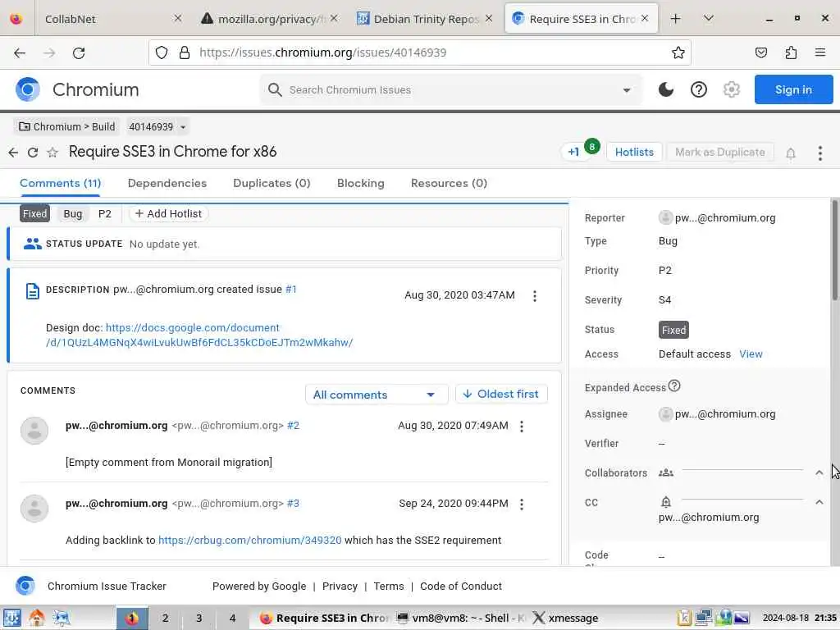Expand the 40146939 issue ID dropdown
Image resolution: width=840 pixels, height=630 pixels.
point(157,127)
